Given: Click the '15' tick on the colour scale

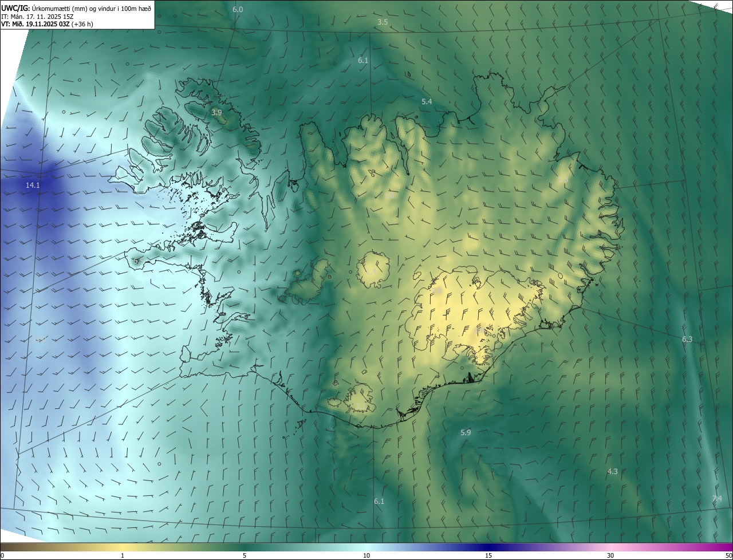Looking at the screenshot, I should click(x=488, y=555).
